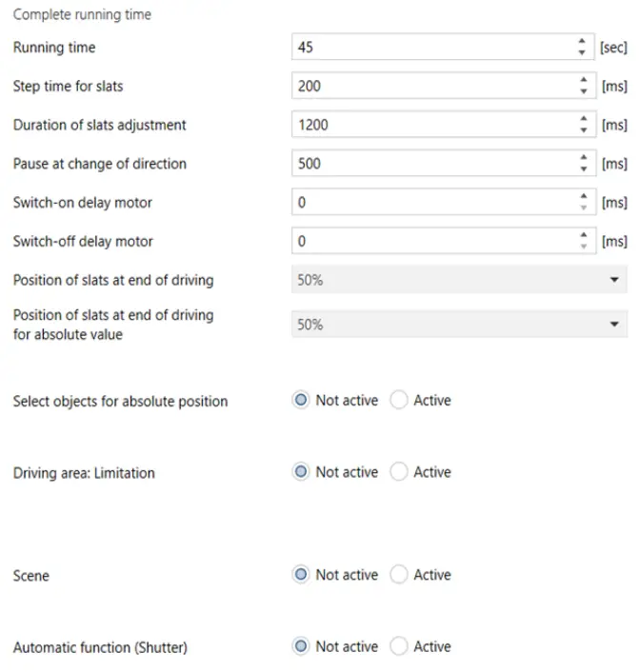Choose Not active for Driving area Limitation

(x=301, y=472)
